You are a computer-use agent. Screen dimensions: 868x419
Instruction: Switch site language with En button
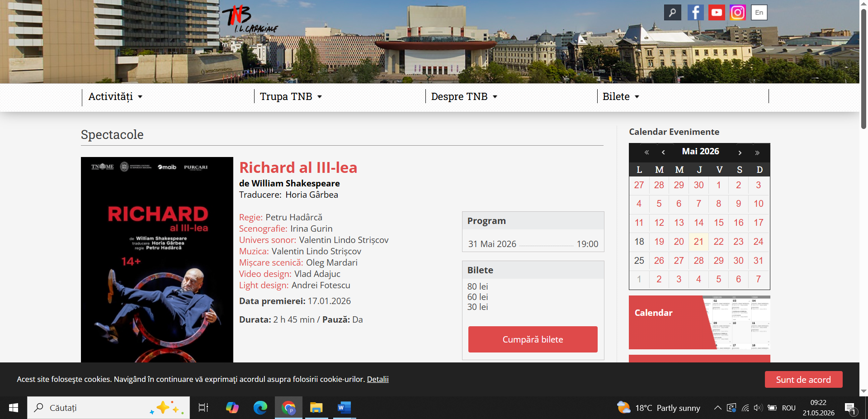[759, 13]
